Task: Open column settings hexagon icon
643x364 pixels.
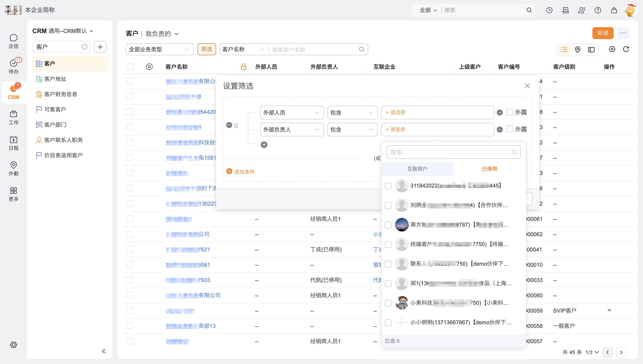Action: coord(612,49)
